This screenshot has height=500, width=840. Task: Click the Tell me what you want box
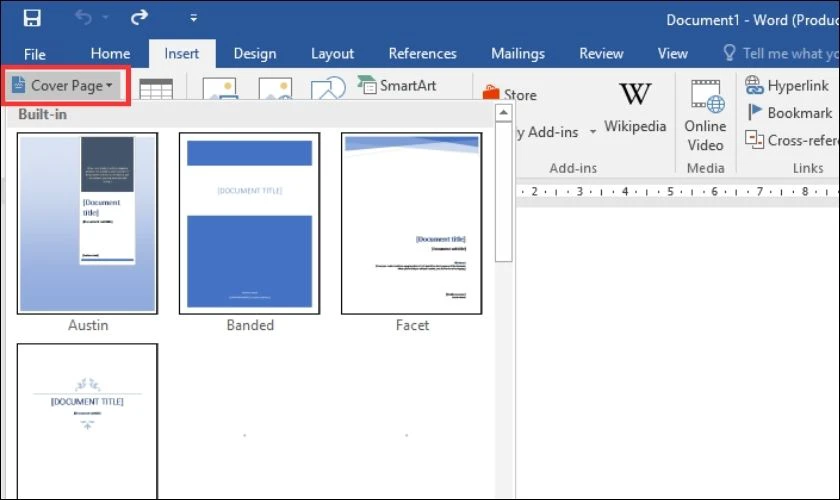click(781, 54)
